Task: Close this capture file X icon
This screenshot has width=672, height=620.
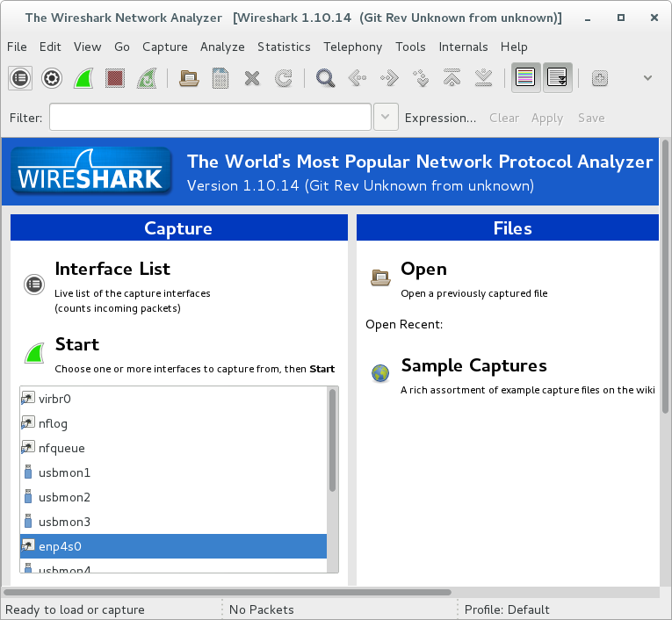Action: (x=252, y=78)
